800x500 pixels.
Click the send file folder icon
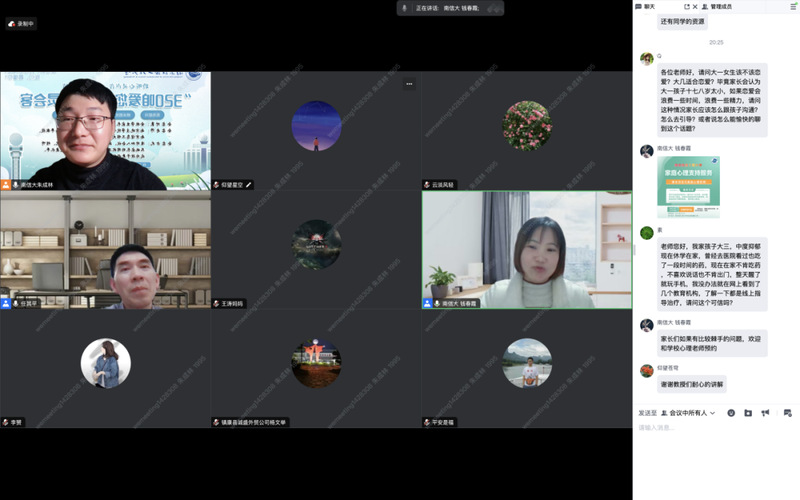748,412
